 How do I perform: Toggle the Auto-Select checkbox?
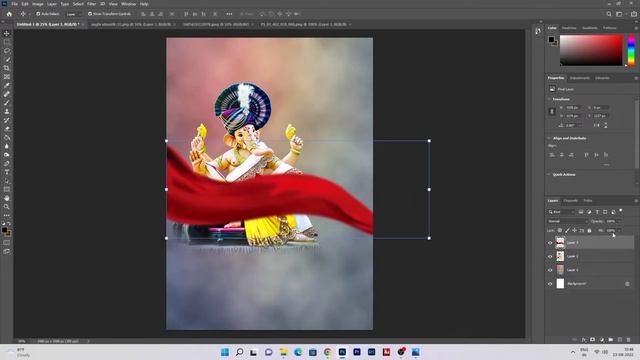click(x=38, y=14)
